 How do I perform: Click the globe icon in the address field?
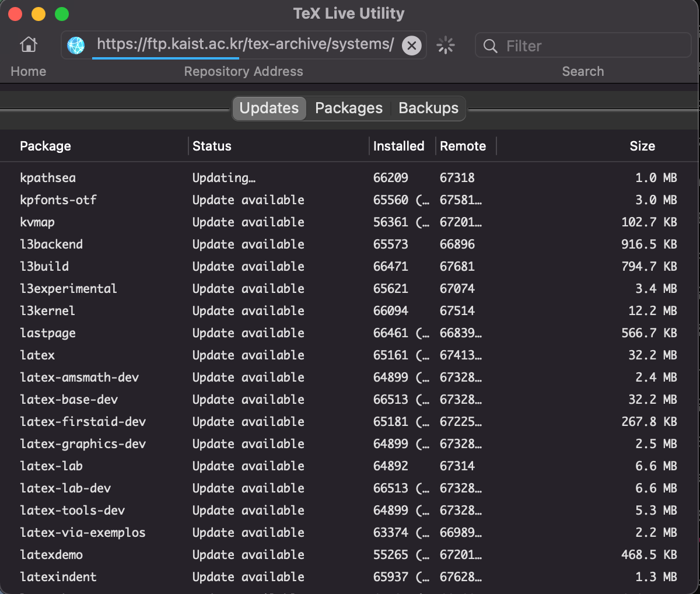coord(76,45)
